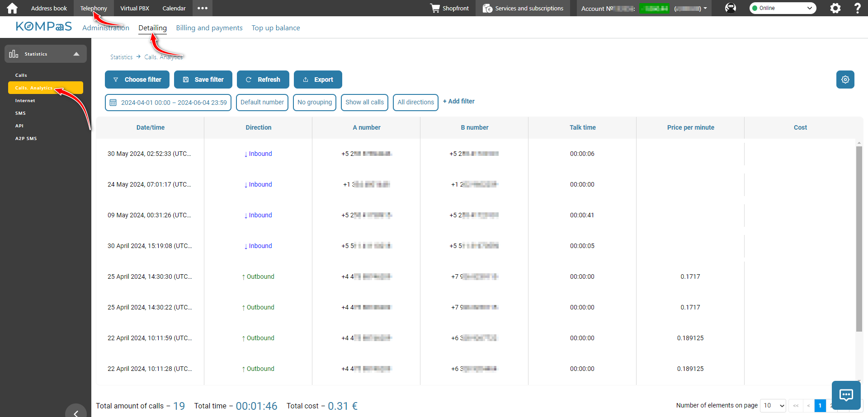Viewport: 868px width, 417px height.
Task: Open the Calendar tab
Action: tap(174, 8)
